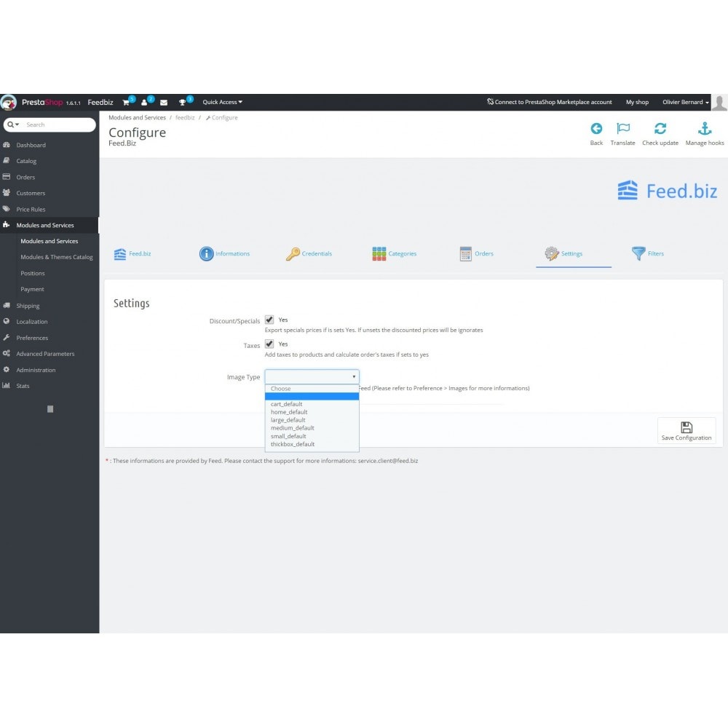Click the Price Rules tag icon
The height and width of the screenshot is (728, 728).
7,209
